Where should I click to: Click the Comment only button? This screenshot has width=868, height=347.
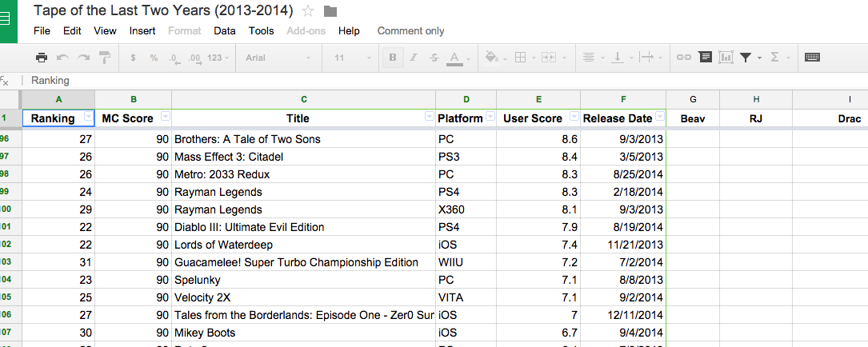point(410,31)
